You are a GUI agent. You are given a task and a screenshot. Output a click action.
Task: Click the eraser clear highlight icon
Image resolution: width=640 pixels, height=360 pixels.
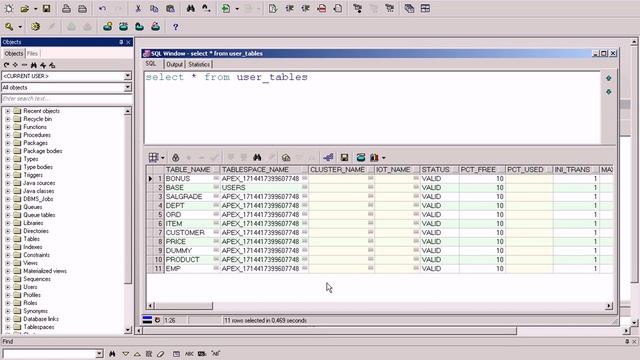tap(160, 353)
